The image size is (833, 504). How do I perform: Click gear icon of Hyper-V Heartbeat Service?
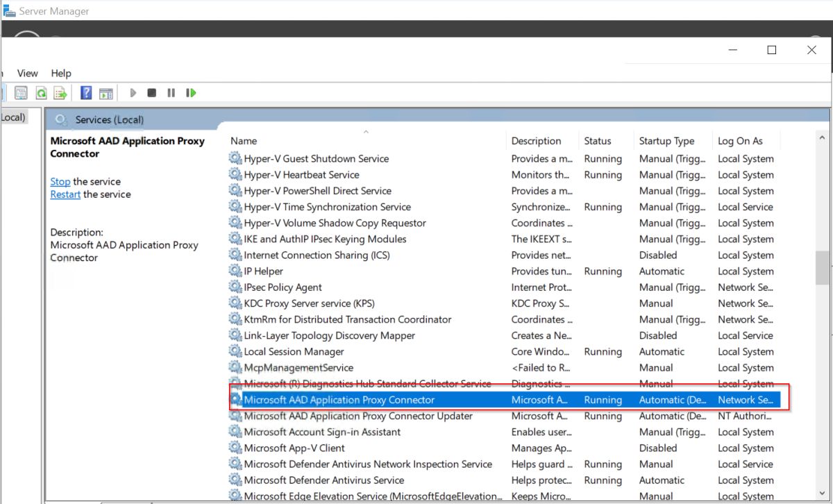(235, 174)
